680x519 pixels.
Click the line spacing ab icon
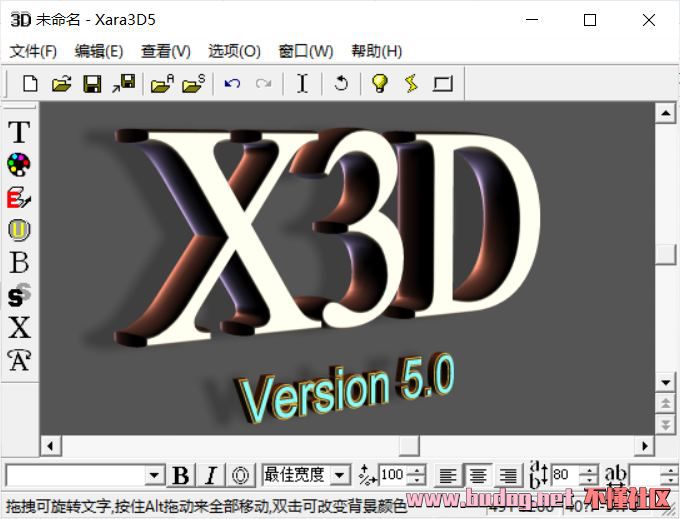[x=539, y=474]
